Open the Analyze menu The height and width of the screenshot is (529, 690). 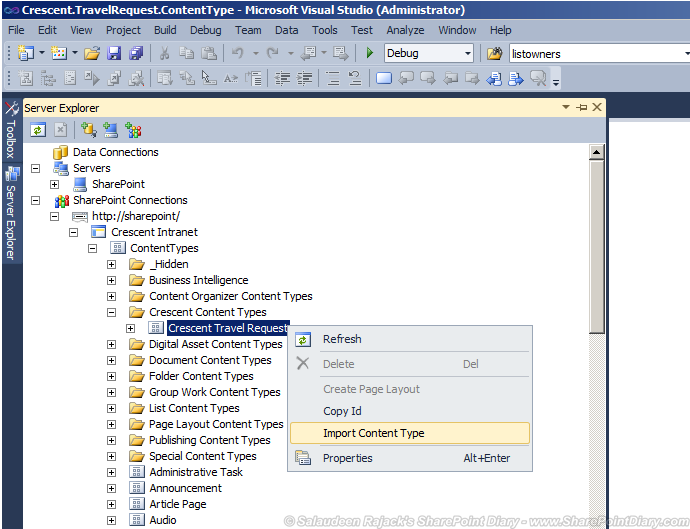pos(405,30)
